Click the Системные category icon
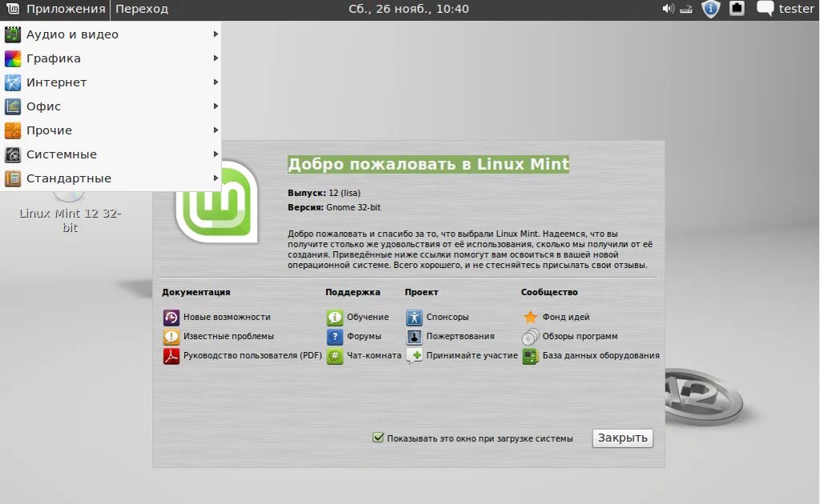 point(13,154)
